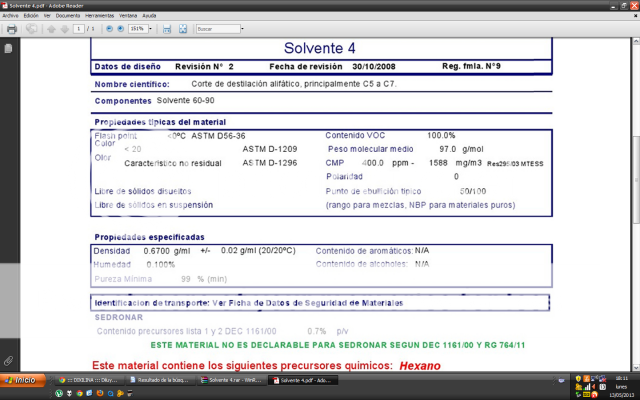The image size is (640, 400).
Task: Open the Documento menu
Action: coord(68,16)
